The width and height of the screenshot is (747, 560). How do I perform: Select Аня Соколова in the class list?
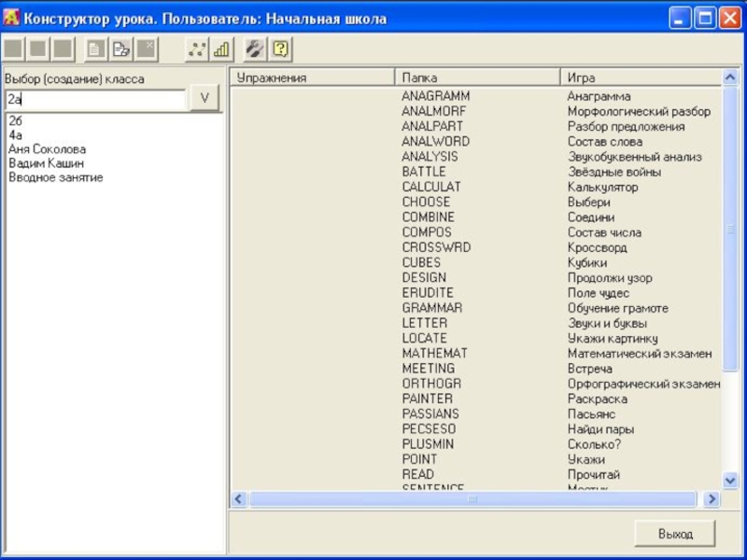pos(47,149)
